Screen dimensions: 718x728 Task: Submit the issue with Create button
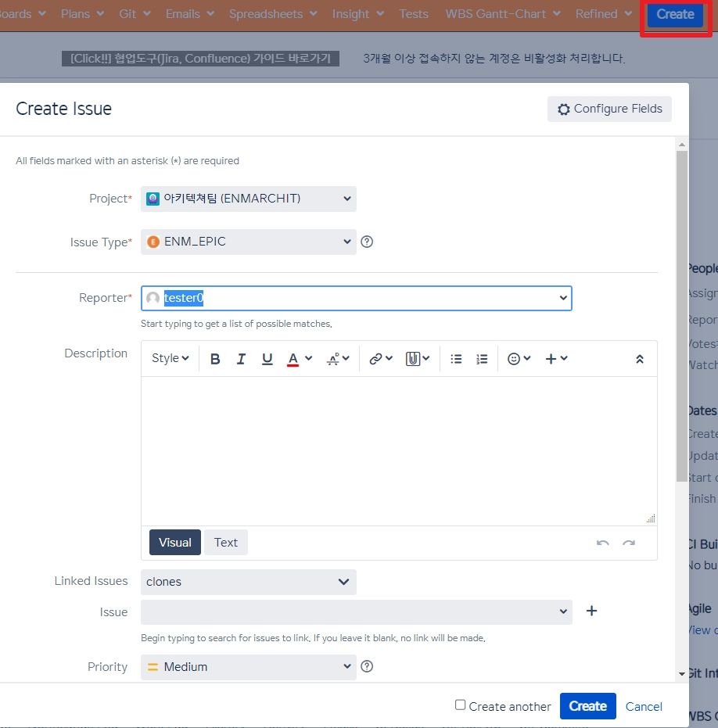coord(588,706)
